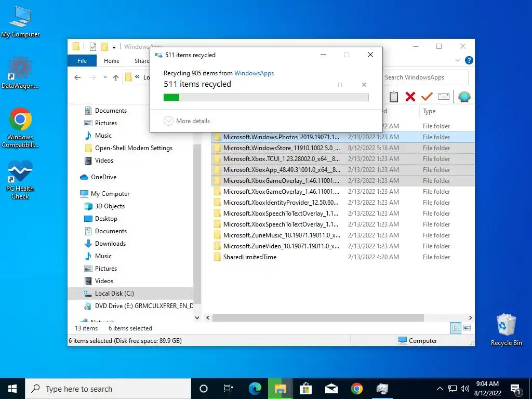
Task: Click the taskbar search box
Action: (108, 389)
